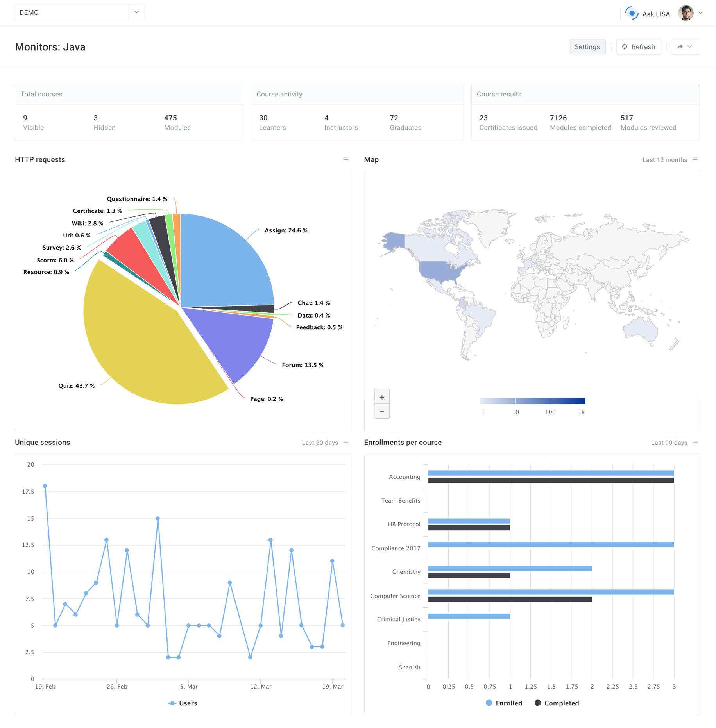Viewport: 716px width, 728px height.
Task: Click the Quiz slice in pie chart
Action: [x=145, y=340]
